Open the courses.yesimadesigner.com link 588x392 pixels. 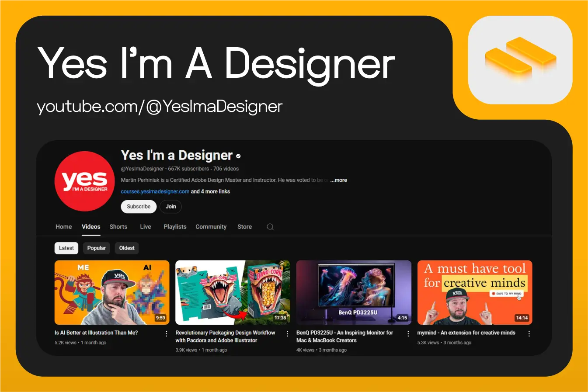tap(154, 191)
